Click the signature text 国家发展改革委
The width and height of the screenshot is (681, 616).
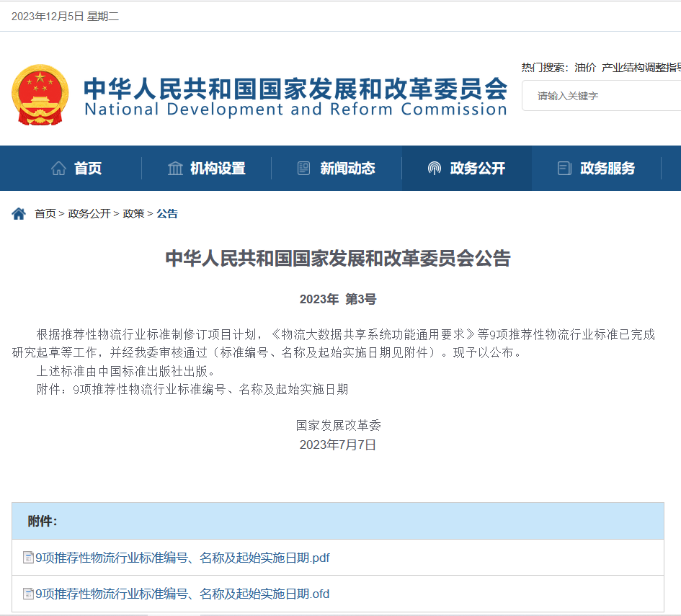point(338,425)
